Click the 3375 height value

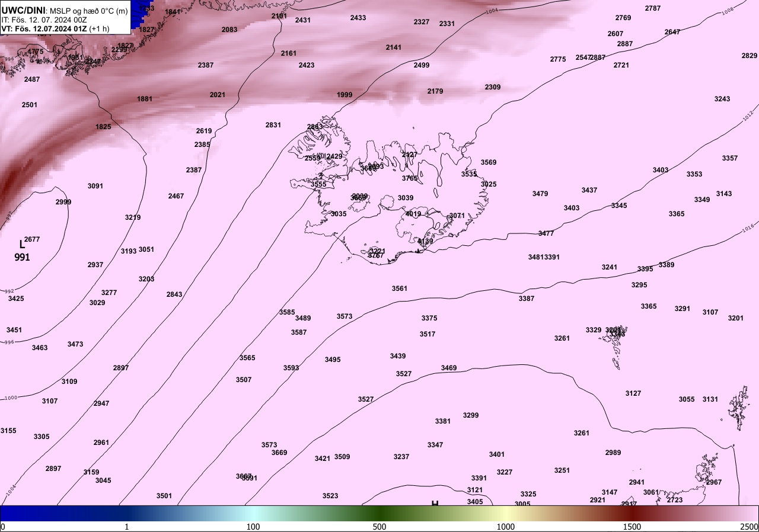[429, 318]
